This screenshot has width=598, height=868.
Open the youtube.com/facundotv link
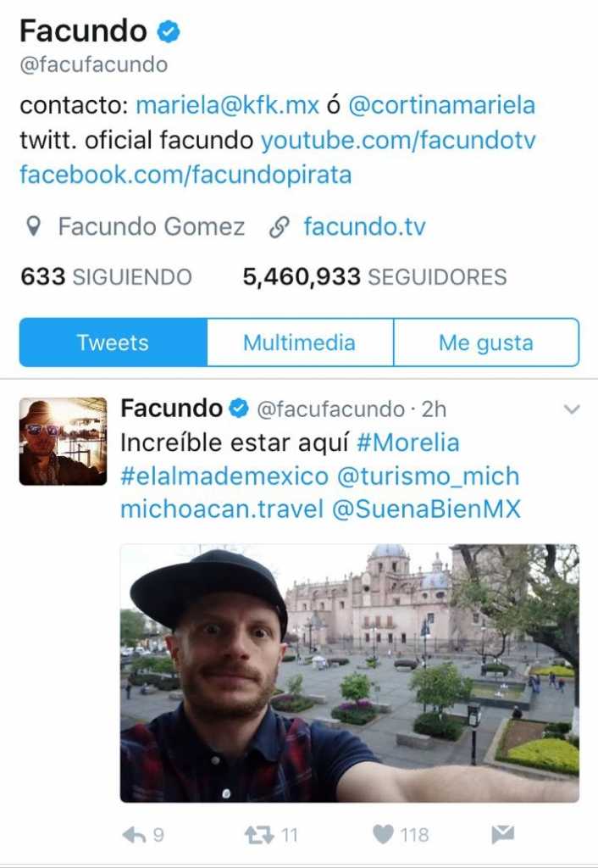398,140
